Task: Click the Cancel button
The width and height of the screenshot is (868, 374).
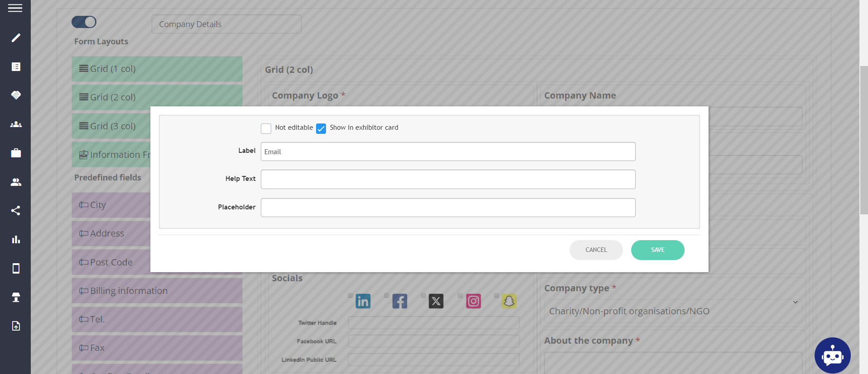Action: tap(596, 250)
